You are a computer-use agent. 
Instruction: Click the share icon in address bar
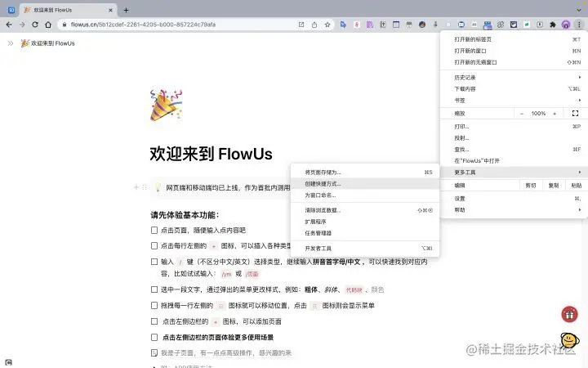click(314, 25)
